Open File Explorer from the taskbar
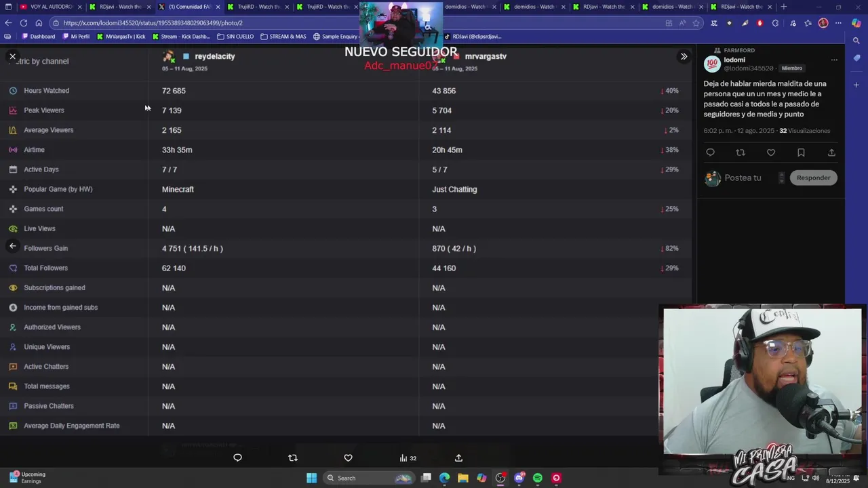The image size is (868, 488). 462,478
